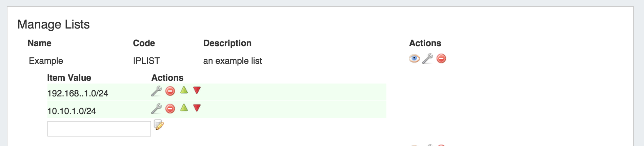The image size is (644, 146).
Task: Move 10.10.1.0/24 item up
Action: [184, 108]
